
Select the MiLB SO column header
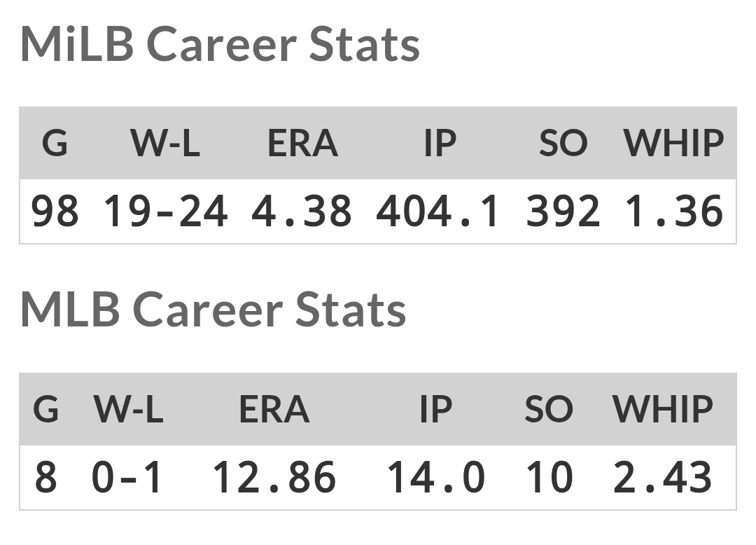click(563, 143)
